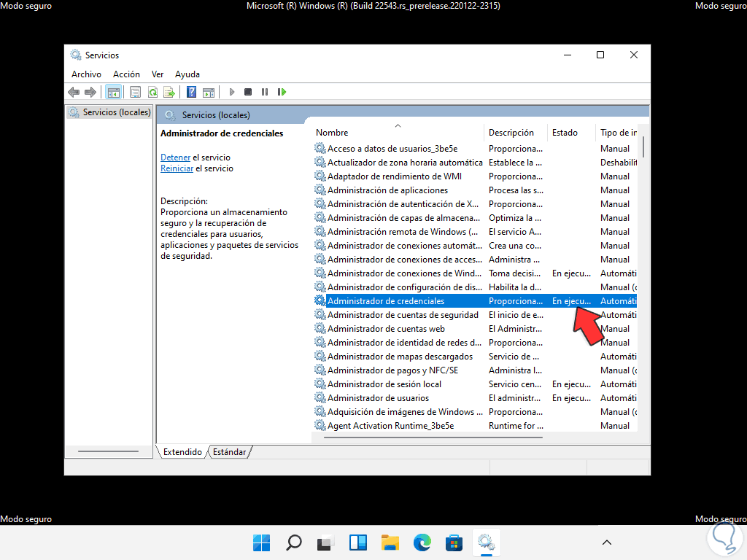Screen dimensions: 747x560
Task: Click the Start service play button
Action: [231, 92]
